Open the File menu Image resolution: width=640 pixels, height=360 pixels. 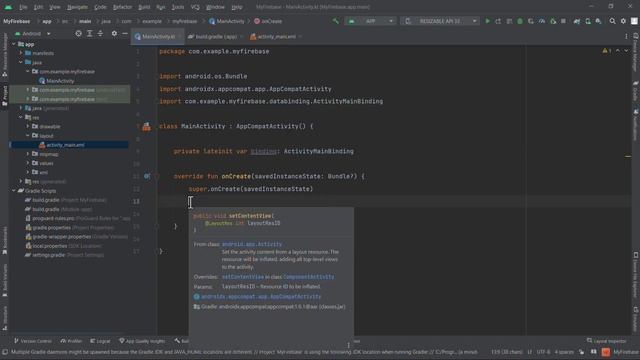23,7
